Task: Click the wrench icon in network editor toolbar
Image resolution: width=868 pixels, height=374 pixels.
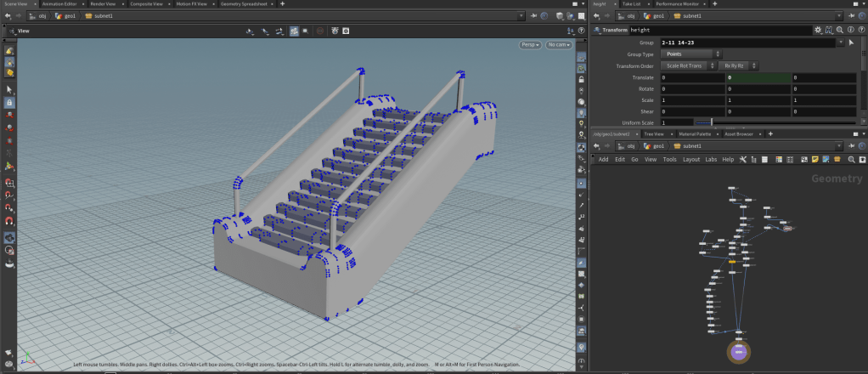Action: click(742, 159)
